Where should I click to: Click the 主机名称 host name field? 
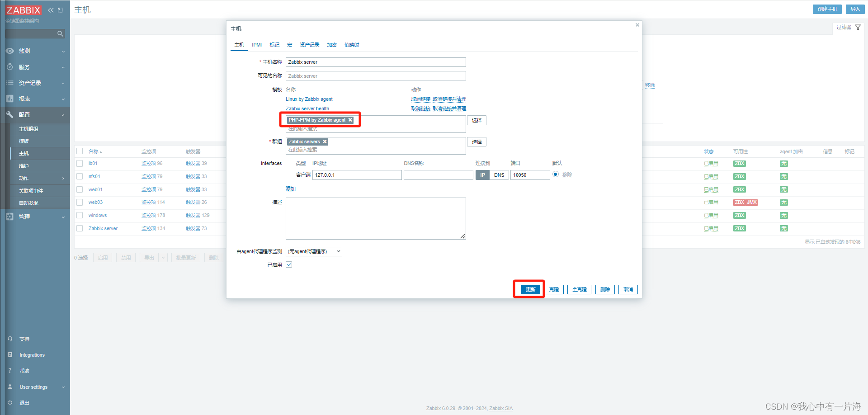coord(376,62)
